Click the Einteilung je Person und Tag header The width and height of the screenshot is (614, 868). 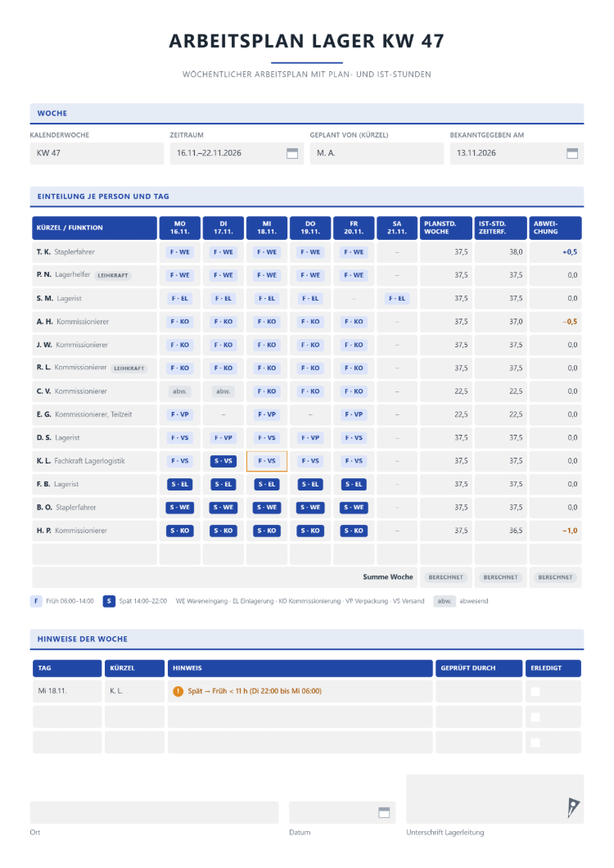[307, 197]
